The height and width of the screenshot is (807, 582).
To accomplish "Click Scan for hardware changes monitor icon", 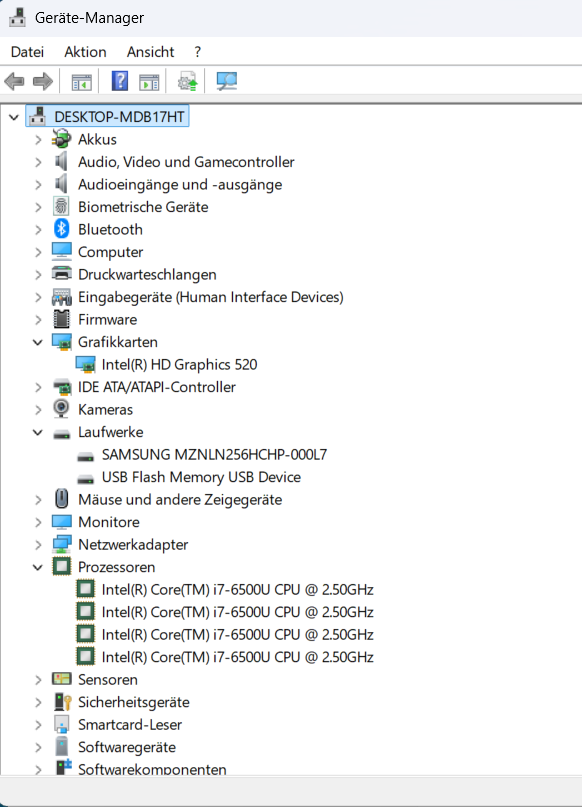I will click(x=226, y=81).
